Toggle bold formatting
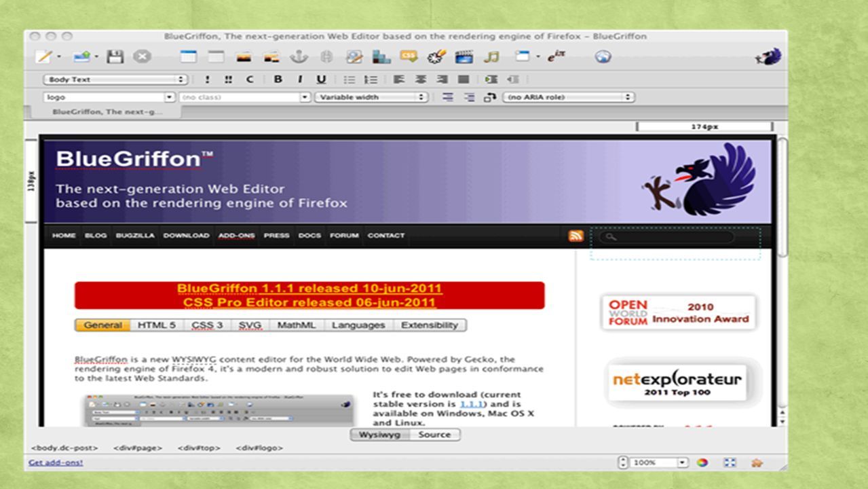The width and height of the screenshot is (868, 489). point(278,79)
